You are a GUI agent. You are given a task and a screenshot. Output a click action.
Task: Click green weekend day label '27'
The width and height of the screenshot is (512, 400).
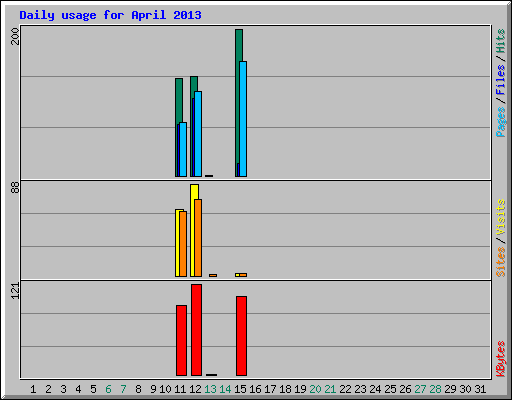pos(420,389)
